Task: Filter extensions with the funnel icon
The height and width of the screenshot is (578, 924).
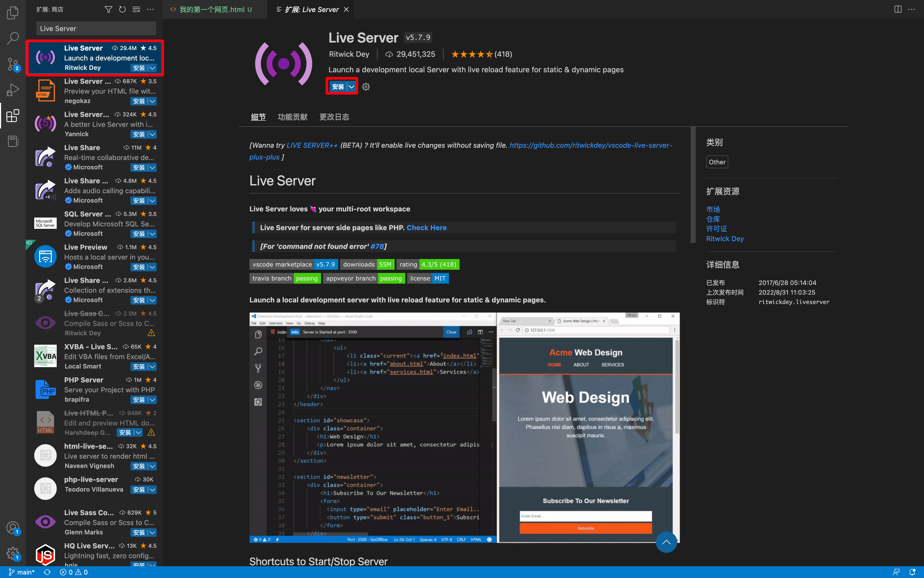Action: pyautogui.click(x=109, y=9)
